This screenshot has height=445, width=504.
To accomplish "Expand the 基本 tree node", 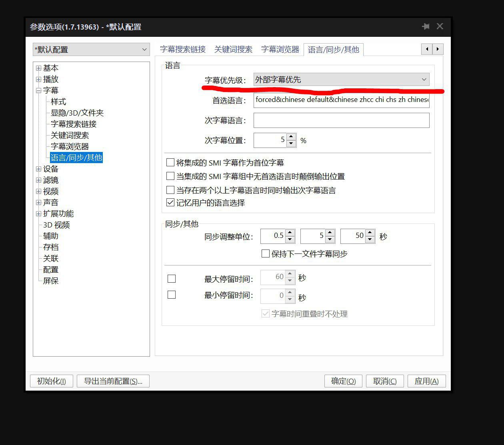I will click(x=38, y=68).
